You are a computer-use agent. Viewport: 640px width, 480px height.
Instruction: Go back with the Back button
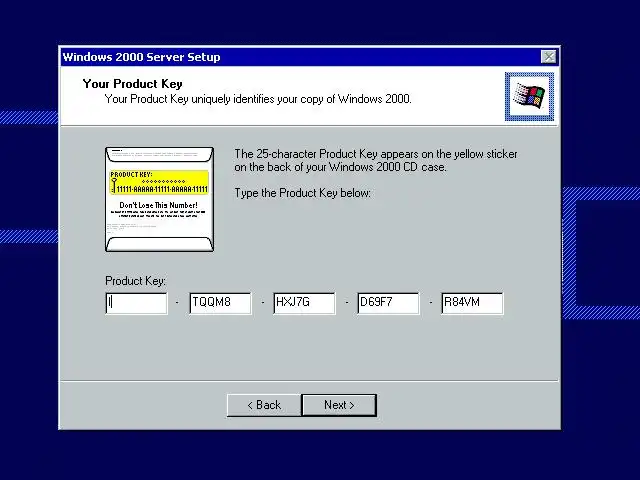[x=264, y=405]
